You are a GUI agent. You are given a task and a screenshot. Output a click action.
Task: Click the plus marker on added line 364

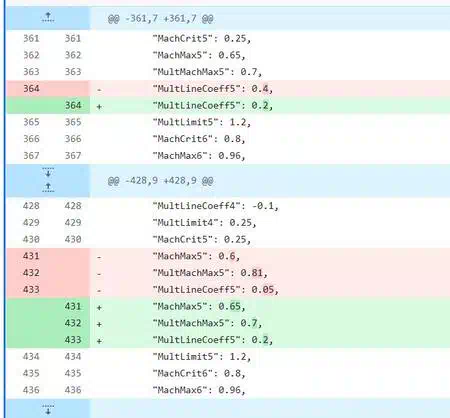[99, 107]
